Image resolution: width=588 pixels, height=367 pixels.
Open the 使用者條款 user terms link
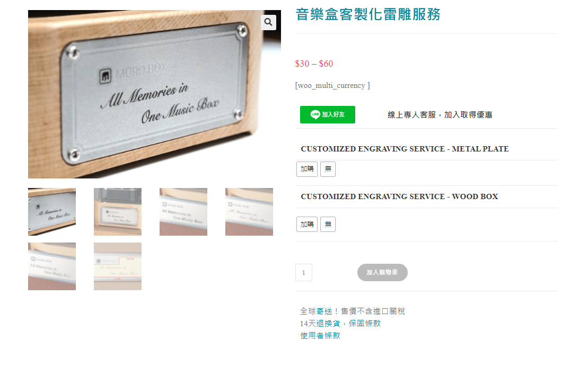point(320,336)
